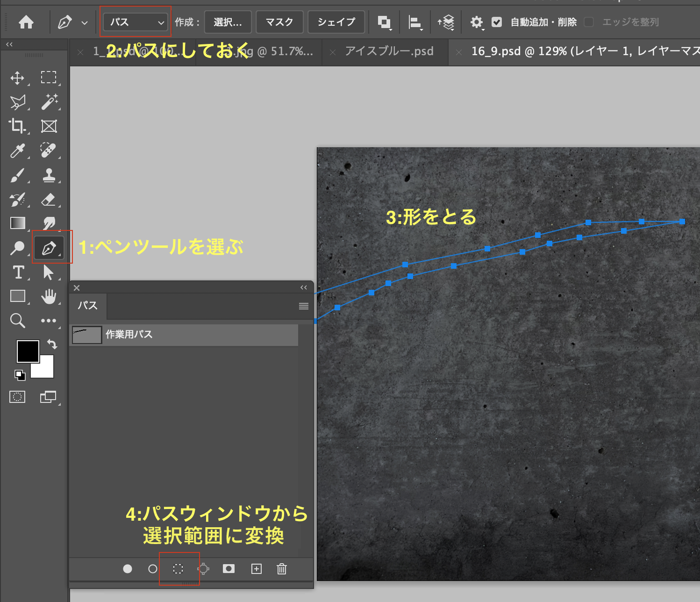Swap foreground and background colors
Image resolution: width=700 pixels, height=602 pixels.
coord(52,344)
